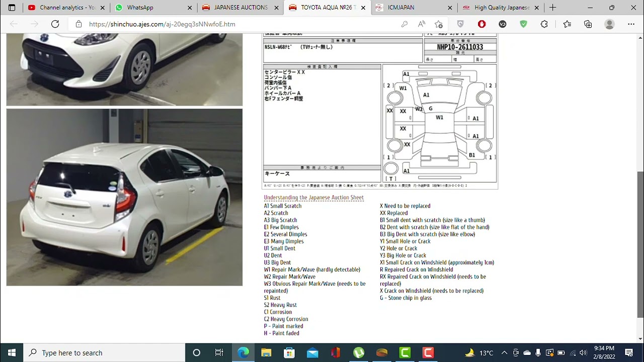This screenshot has height=362, width=644.
Task: Open the Mail app on taskbar
Action: (312, 352)
